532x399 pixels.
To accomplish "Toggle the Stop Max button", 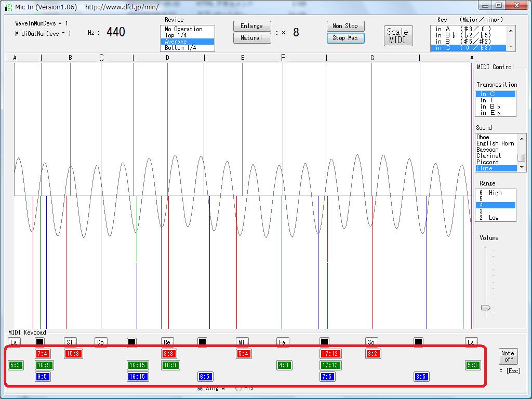I will tap(345, 38).
